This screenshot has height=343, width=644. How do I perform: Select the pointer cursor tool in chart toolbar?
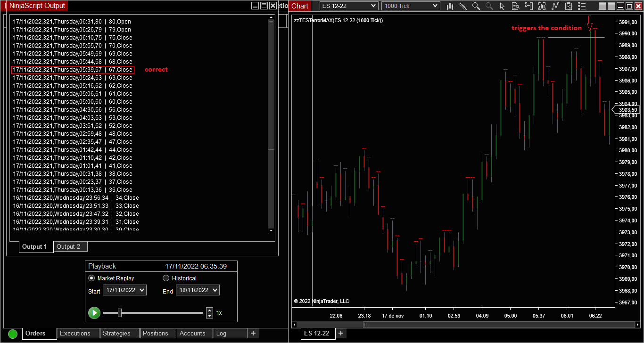point(502,6)
